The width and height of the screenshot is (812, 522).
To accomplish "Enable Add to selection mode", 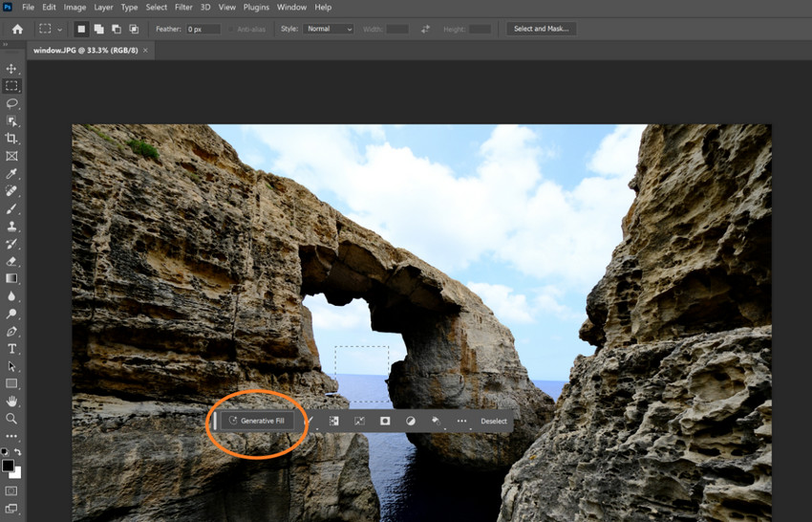I will click(x=98, y=29).
